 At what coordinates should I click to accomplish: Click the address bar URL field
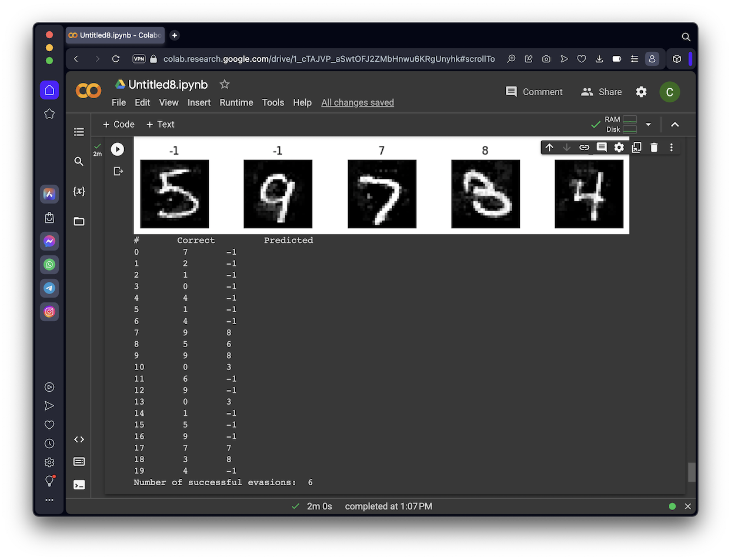[328, 59]
